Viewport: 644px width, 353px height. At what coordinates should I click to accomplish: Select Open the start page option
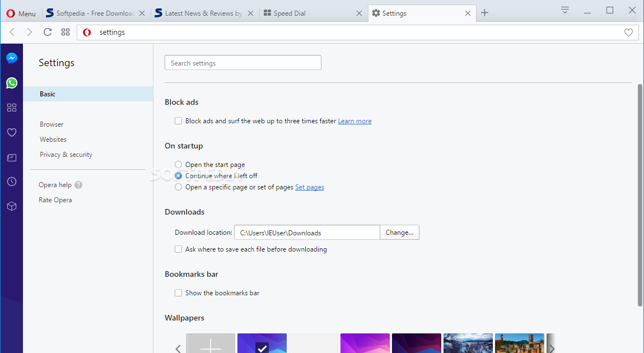click(x=178, y=164)
